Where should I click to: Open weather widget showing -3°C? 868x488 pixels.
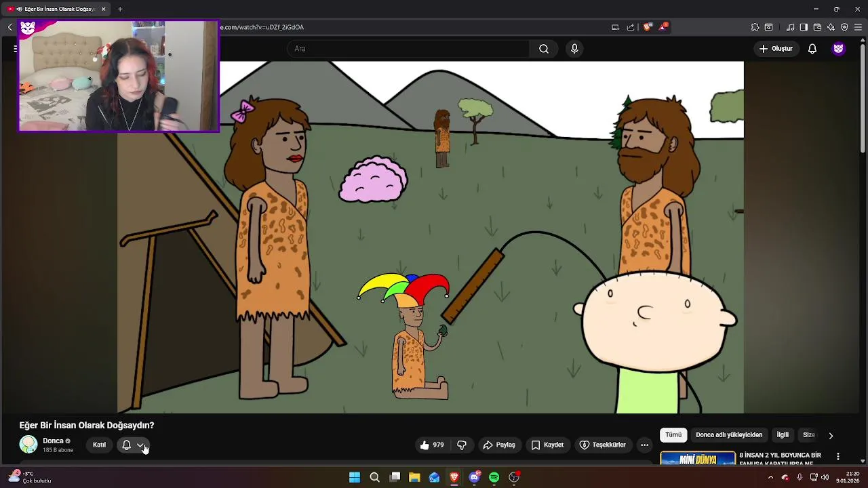pyautogui.click(x=31, y=477)
